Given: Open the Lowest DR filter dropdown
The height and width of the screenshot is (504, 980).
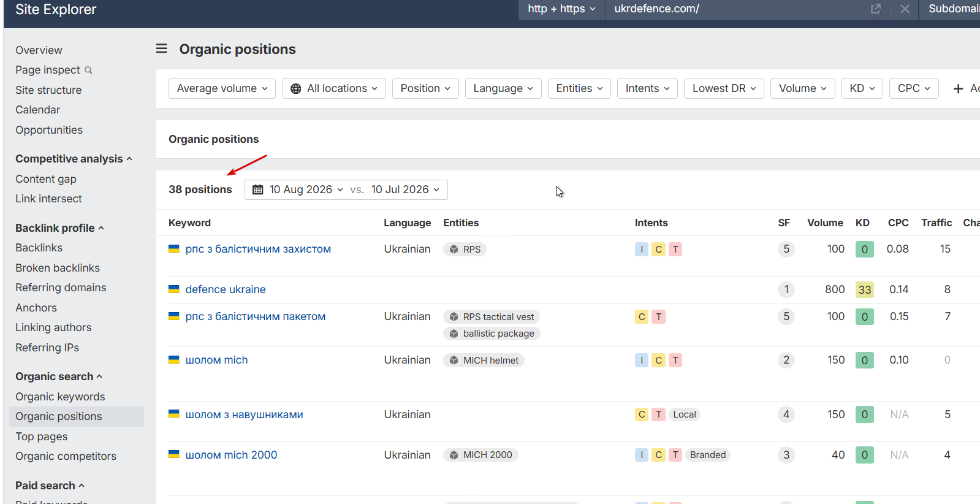Looking at the screenshot, I should 724,89.
